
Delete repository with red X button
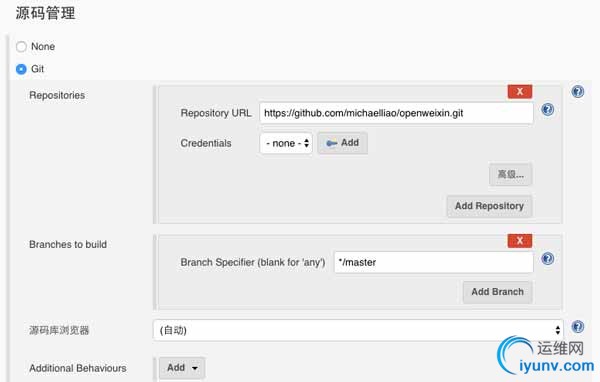[x=520, y=92]
